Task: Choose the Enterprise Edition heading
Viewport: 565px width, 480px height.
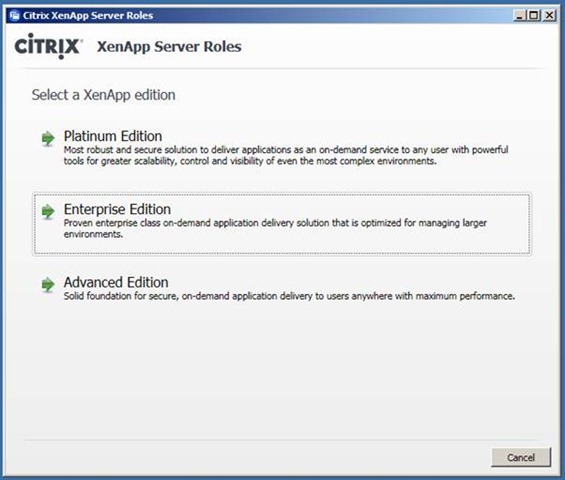Action: [x=117, y=209]
